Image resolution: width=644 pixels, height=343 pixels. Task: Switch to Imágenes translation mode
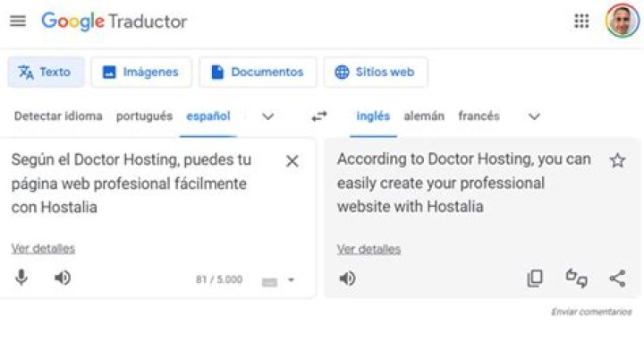click(141, 72)
